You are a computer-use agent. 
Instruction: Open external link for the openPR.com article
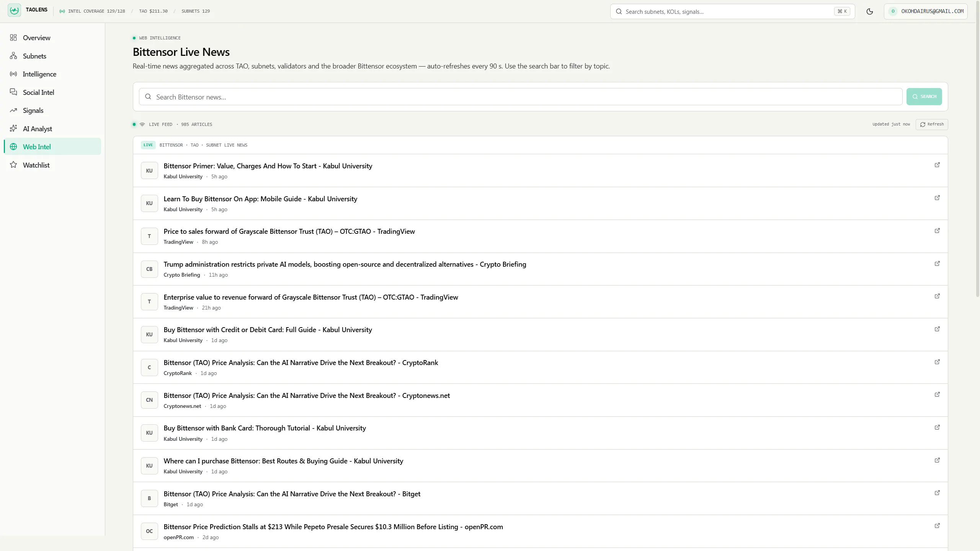[x=937, y=526]
